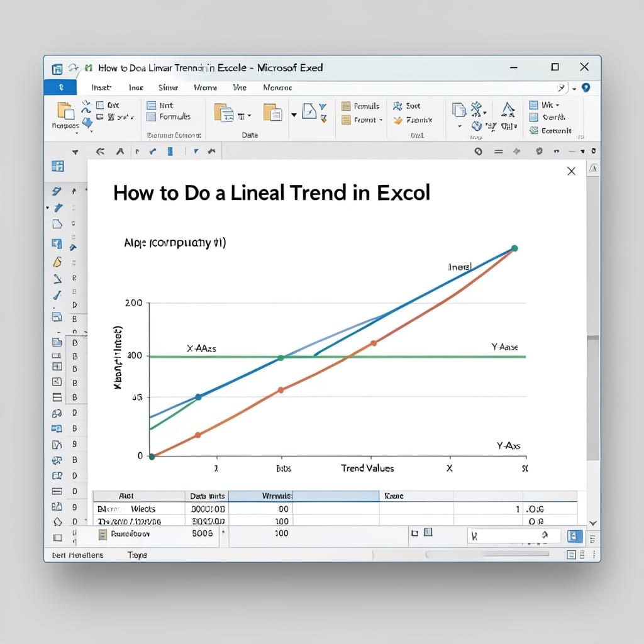Click the blue paint bucket icon in ribbon
644x644 pixels.
click(87, 123)
